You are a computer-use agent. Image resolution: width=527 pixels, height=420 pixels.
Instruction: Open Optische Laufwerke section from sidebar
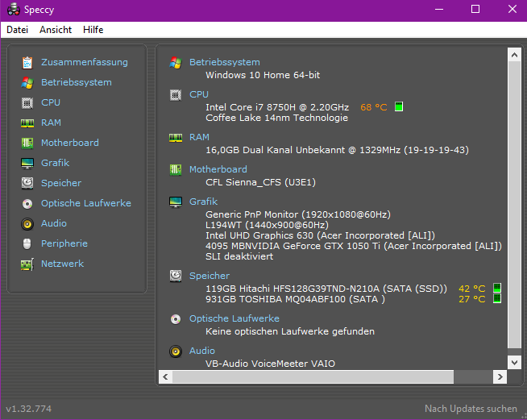click(x=86, y=203)
